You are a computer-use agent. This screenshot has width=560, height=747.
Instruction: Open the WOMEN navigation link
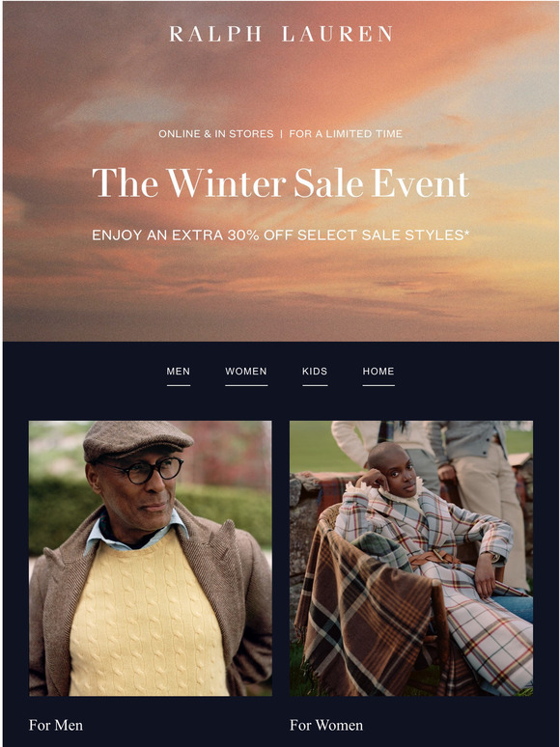pyautogui.click(x=246, y=372)
